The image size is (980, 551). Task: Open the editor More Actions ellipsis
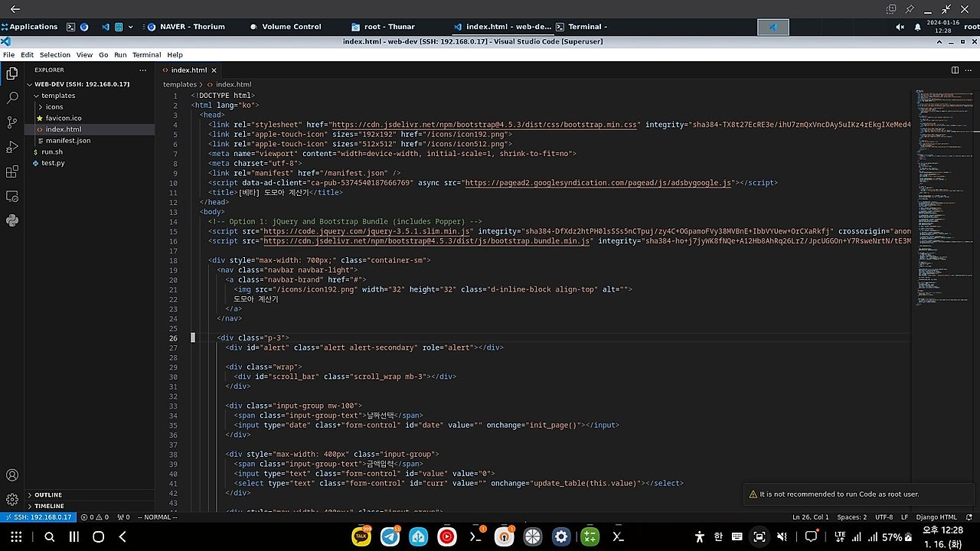click(x=969, y=70)
